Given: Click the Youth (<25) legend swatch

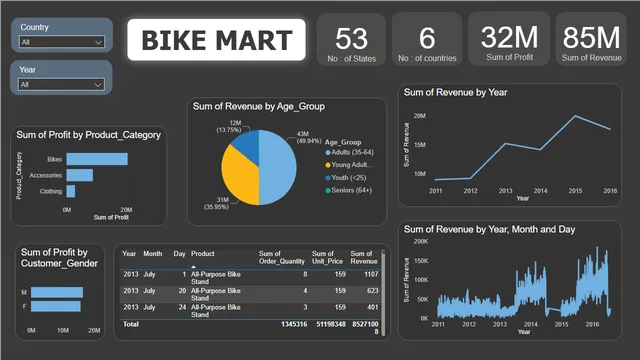Looking at the screenshot, I should pyautogui.click(x=327, y=178).
